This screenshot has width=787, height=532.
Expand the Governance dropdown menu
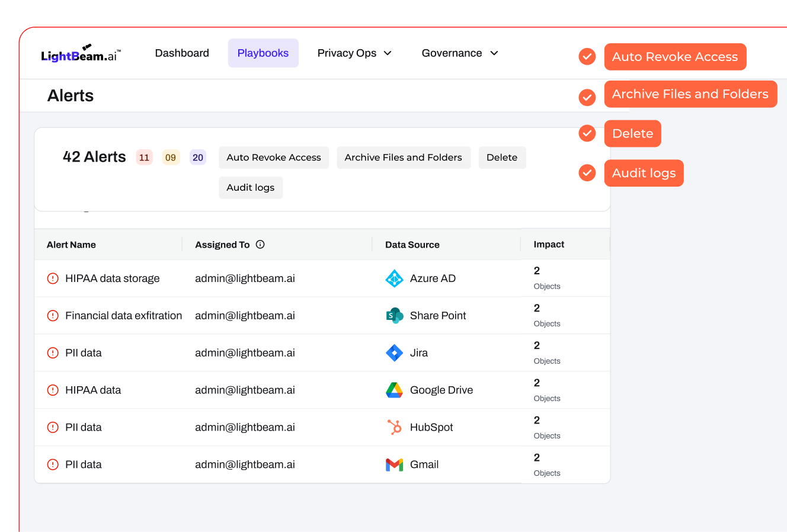pyautogui.click(x=460, y=53)
